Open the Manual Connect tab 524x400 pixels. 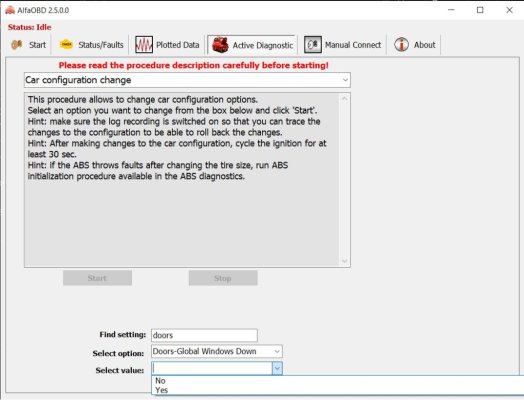[x=343, y=45]
